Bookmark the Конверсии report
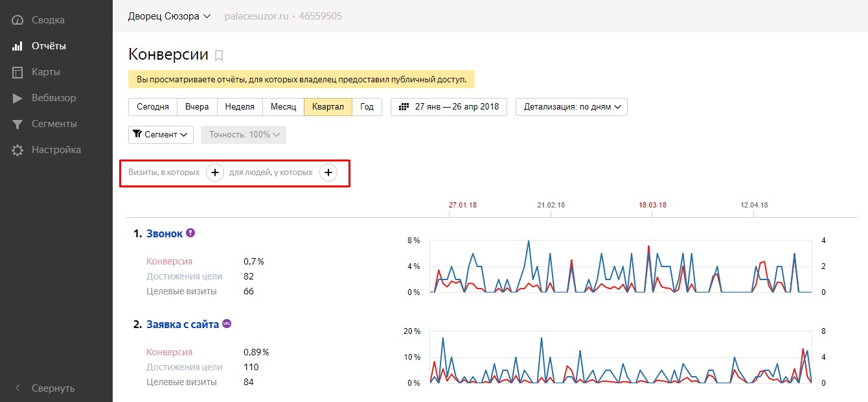The image size is (868, 402). [x=219, y=55]
